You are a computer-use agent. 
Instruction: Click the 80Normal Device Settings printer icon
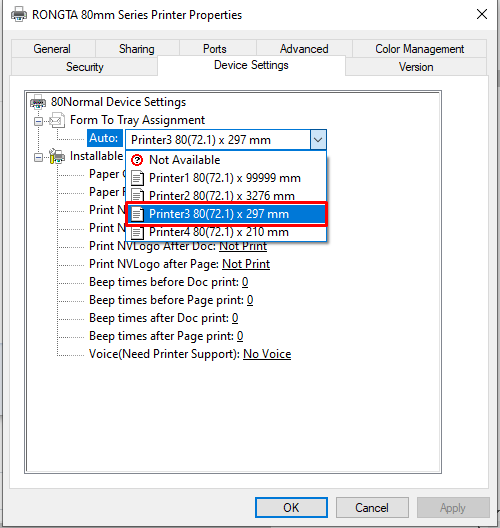38,102
